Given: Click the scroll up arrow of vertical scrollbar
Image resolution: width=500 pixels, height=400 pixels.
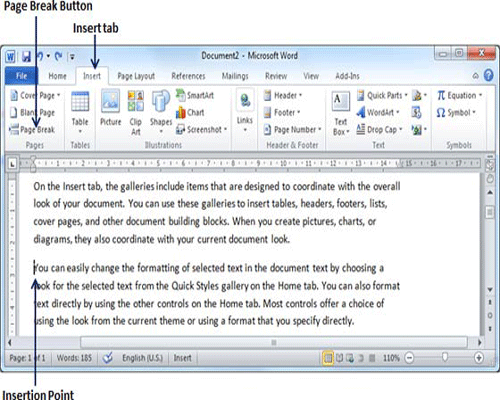Looking at the screenshot, I should [x=490, y=193].
